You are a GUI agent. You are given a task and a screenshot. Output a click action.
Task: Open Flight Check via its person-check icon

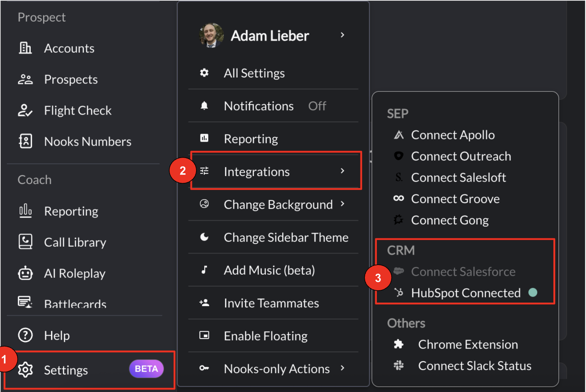pyautogui.click(x=25, y=110)
